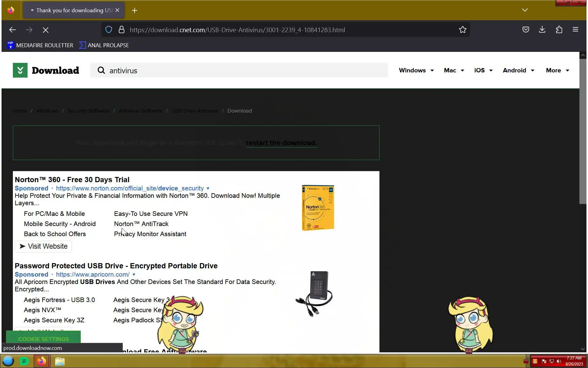Screen dimensions: 588x368
Task: Open the More navigation dropdown
Action: (557, 70)
